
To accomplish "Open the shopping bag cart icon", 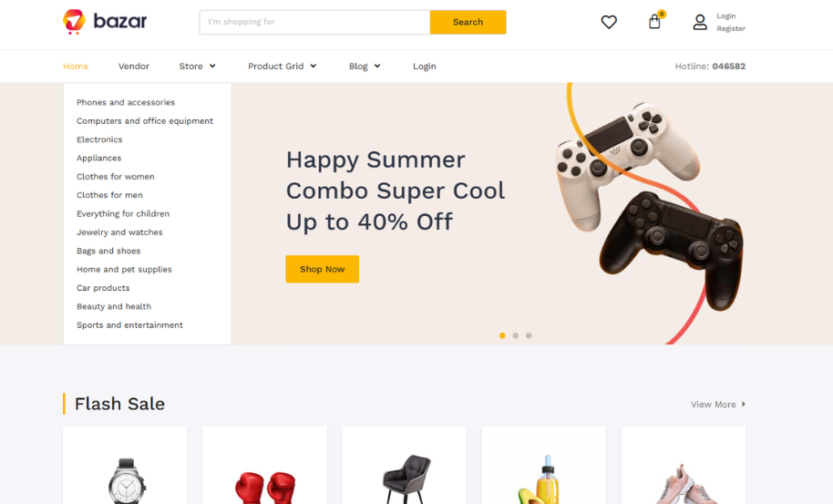I will pyautogui.click(x=654, y=22).
